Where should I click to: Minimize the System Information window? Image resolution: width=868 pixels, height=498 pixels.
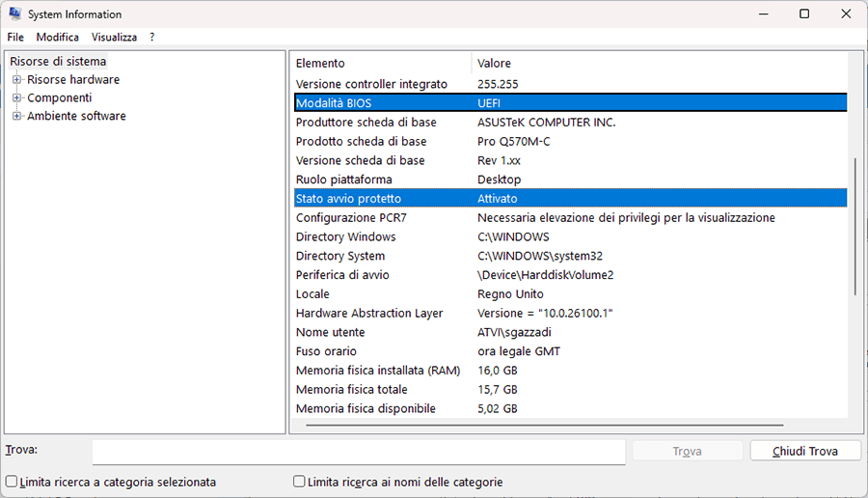[764, 14]
